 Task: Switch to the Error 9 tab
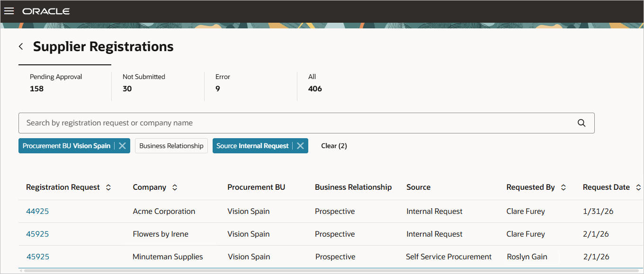point(250,83)
